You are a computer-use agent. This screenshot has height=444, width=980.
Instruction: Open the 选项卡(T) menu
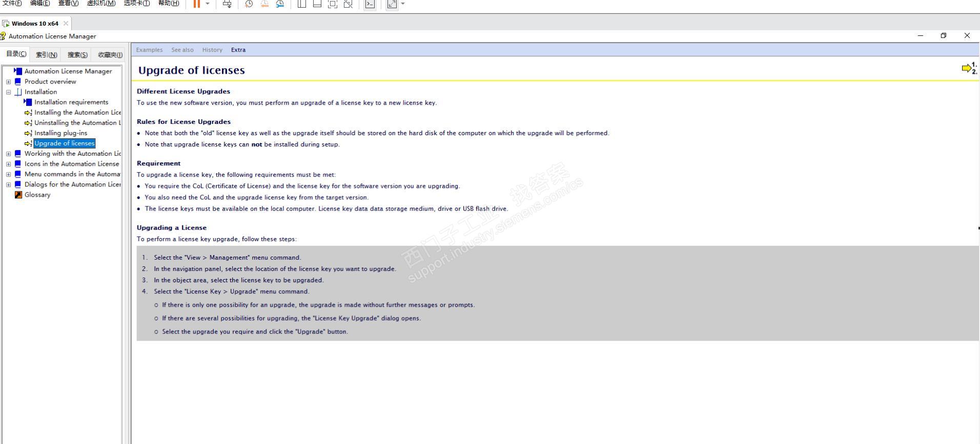point(137,3)
